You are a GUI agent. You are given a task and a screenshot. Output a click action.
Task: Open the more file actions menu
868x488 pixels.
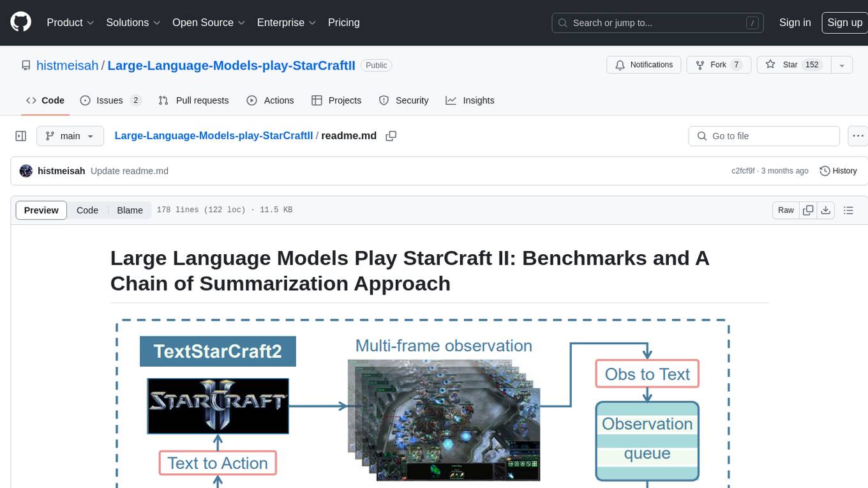click(858, 136)
